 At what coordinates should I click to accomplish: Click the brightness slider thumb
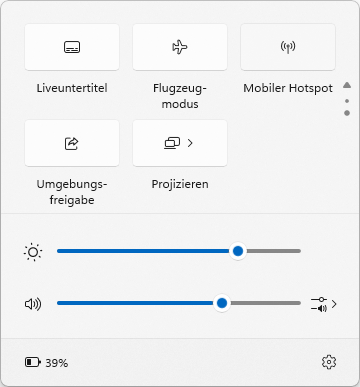[x=238, y=251]
